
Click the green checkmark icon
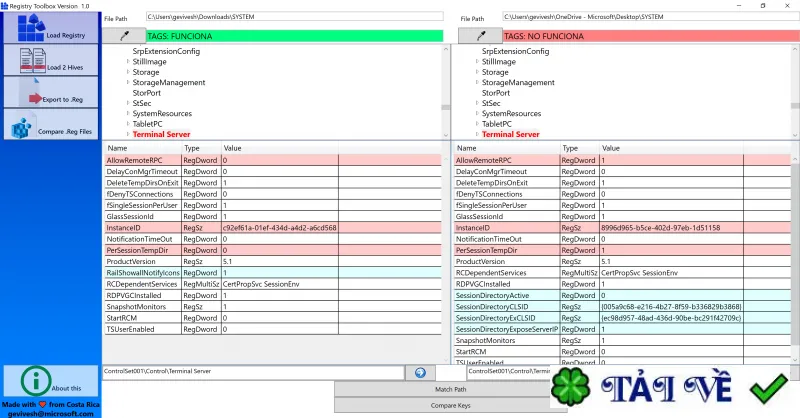[x=769, y=388]
